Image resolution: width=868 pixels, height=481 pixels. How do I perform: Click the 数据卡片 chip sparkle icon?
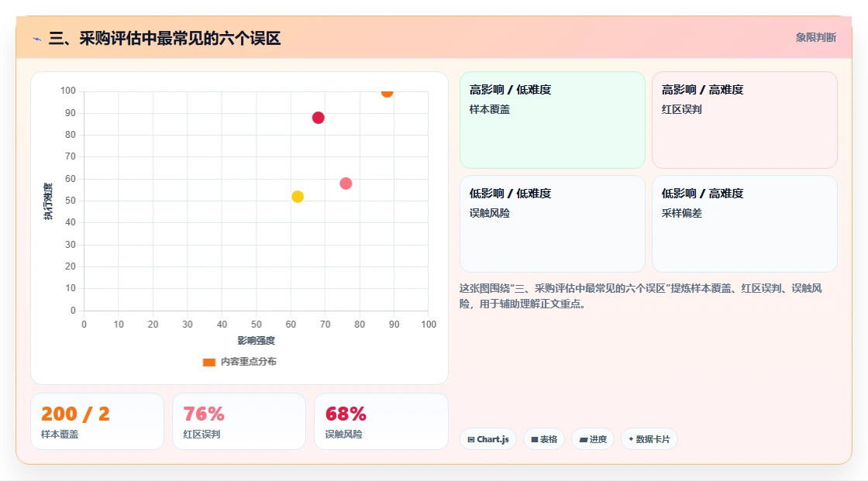(631, 439)
